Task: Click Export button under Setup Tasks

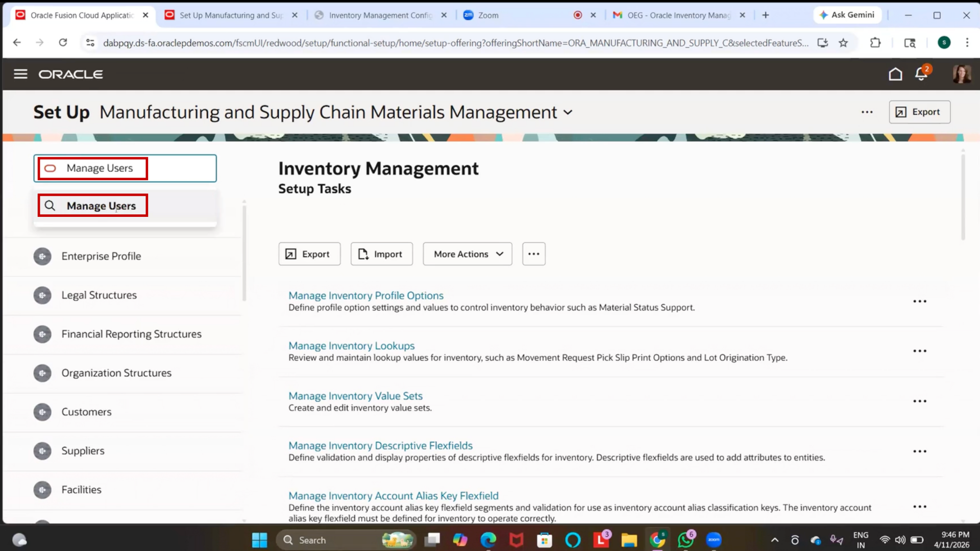Action: pyautogui.click(x=309, y=254)
